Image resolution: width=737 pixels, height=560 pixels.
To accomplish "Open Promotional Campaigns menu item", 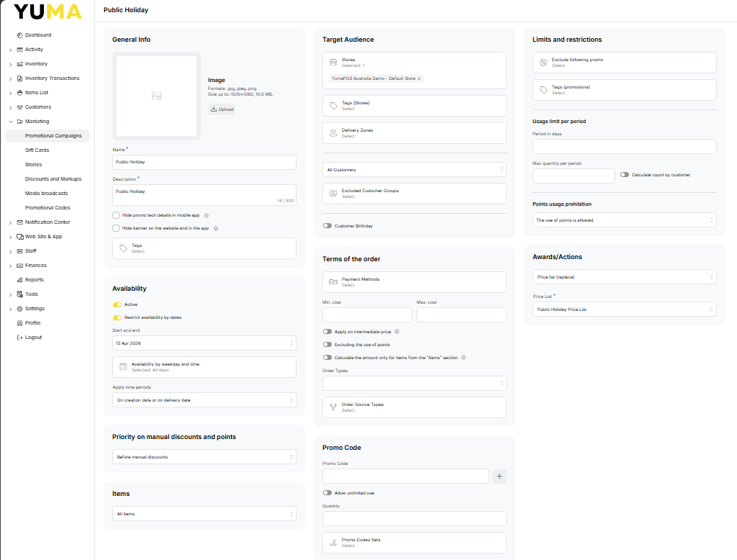I will (x=48, y=136).
